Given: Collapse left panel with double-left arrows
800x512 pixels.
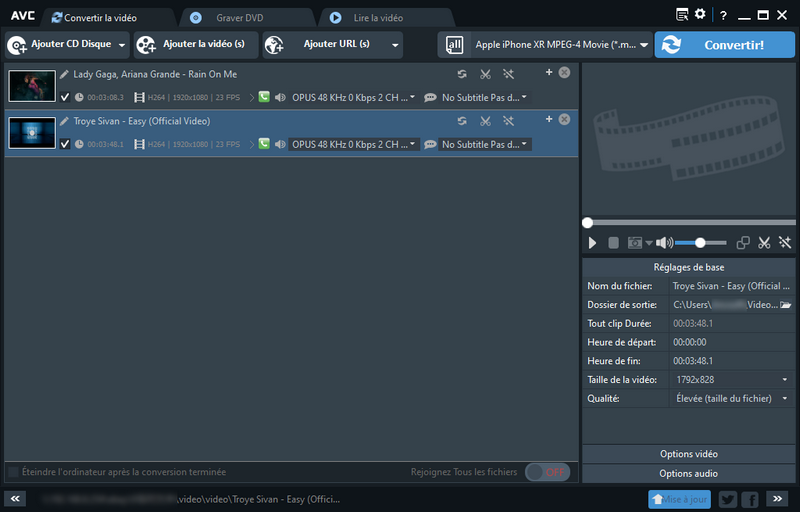Looking at the screenshot, I should coord(15,499).
